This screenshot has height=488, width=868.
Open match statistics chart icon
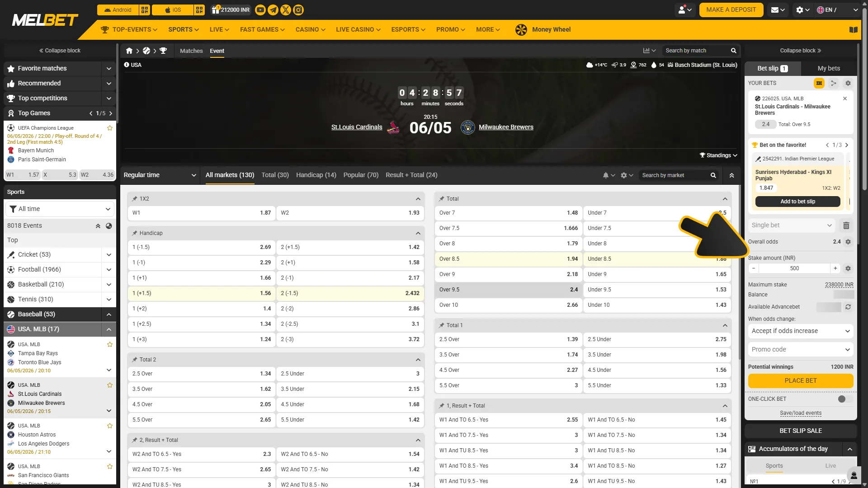649,51
